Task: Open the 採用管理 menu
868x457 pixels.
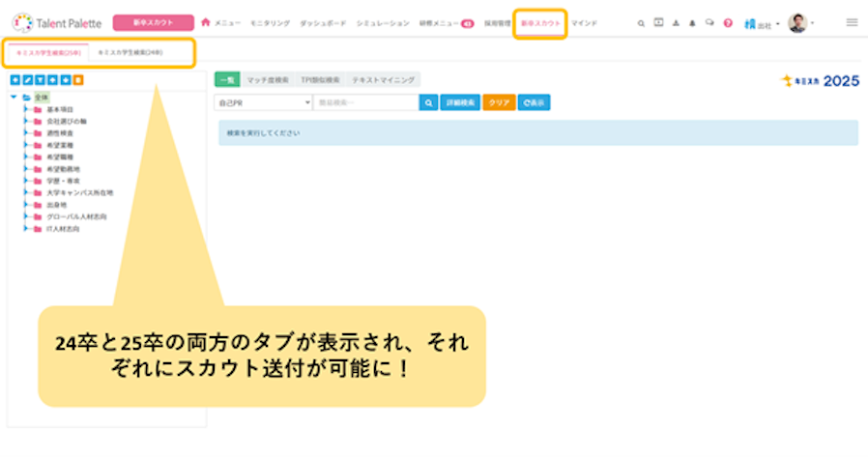Action: click(497, 23)
